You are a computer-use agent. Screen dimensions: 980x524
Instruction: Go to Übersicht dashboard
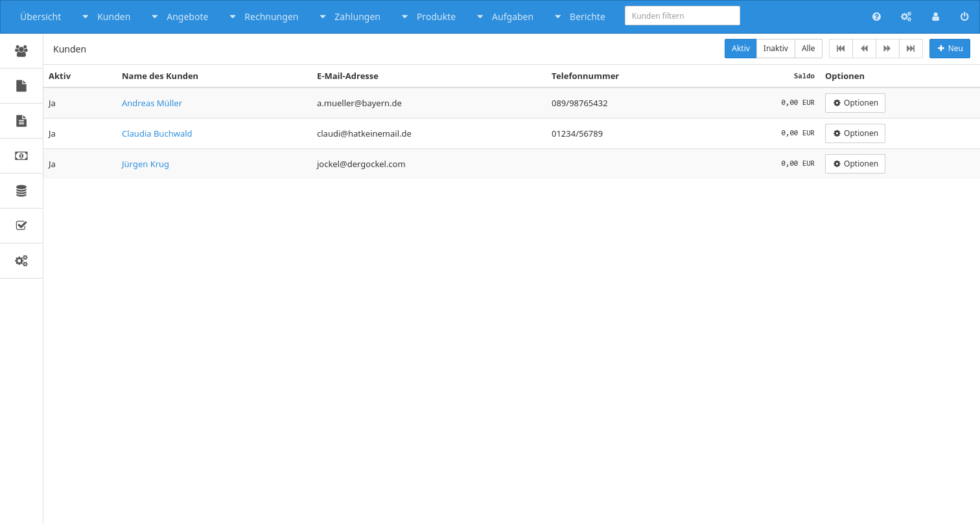click(x=41, y=17)
